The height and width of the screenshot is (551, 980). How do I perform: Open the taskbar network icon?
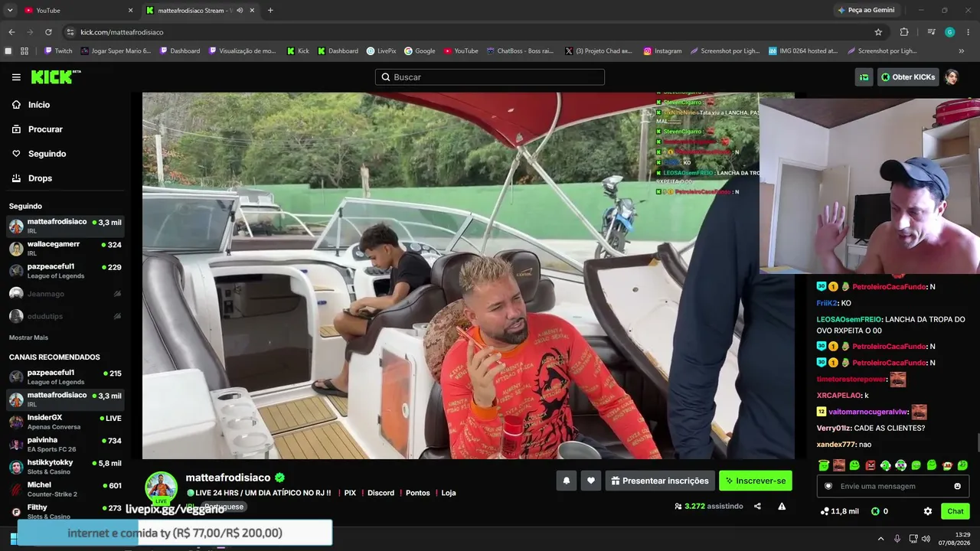pyautogui.click(x=913, y=539)
